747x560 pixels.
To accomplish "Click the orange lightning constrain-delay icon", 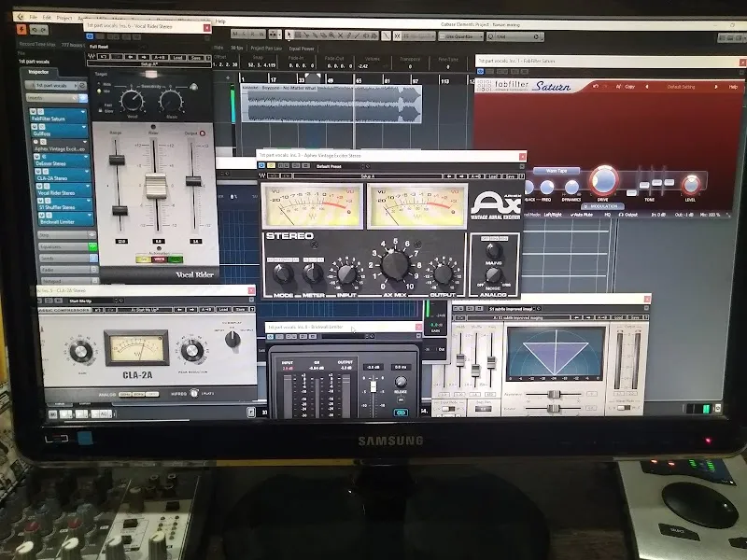I will [21, 30].
